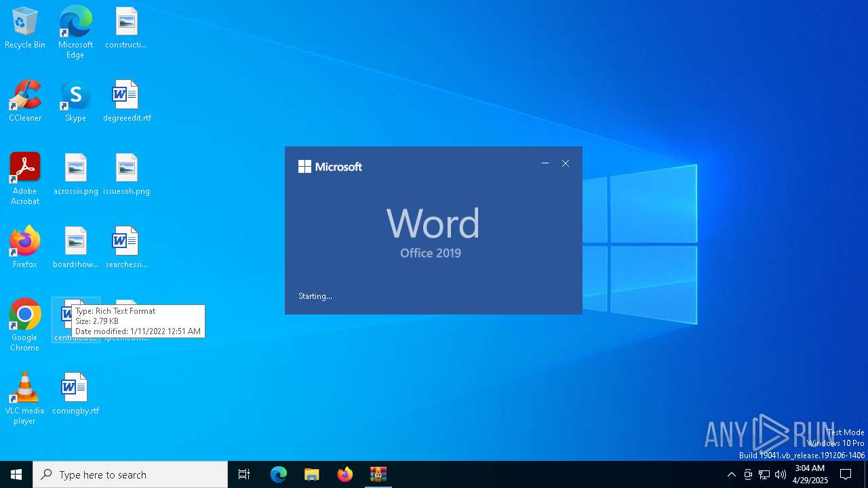
Task: Select the Skype desktop shortcut
Action: click(x=75, y=102)
